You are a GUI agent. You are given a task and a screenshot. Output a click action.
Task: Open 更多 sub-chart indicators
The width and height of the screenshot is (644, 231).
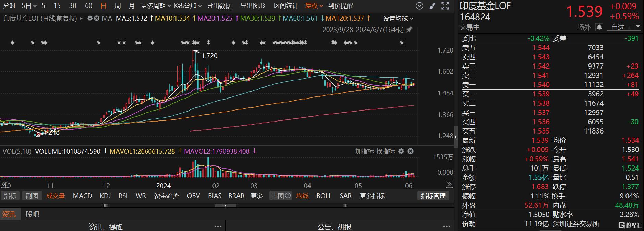point(257,196)
